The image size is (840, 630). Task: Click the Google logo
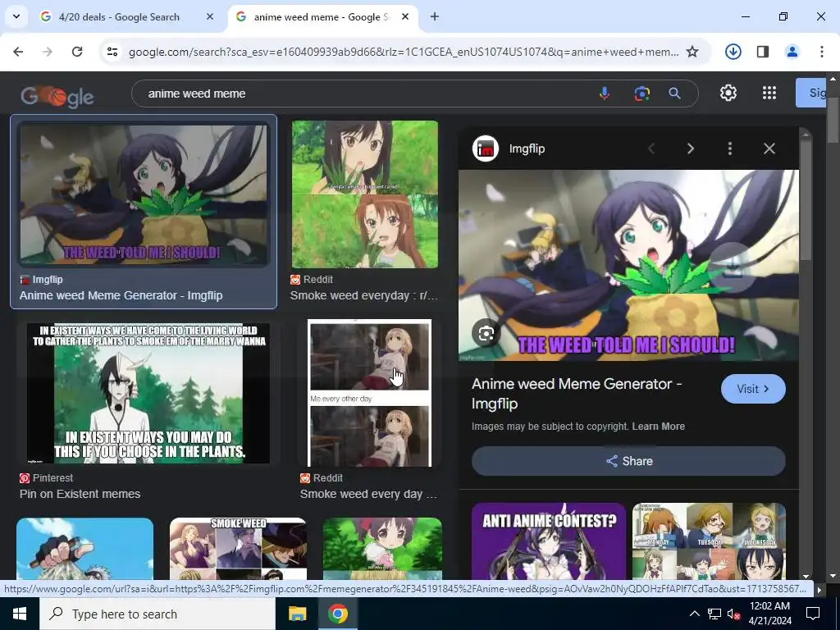[x=57, y=96]
